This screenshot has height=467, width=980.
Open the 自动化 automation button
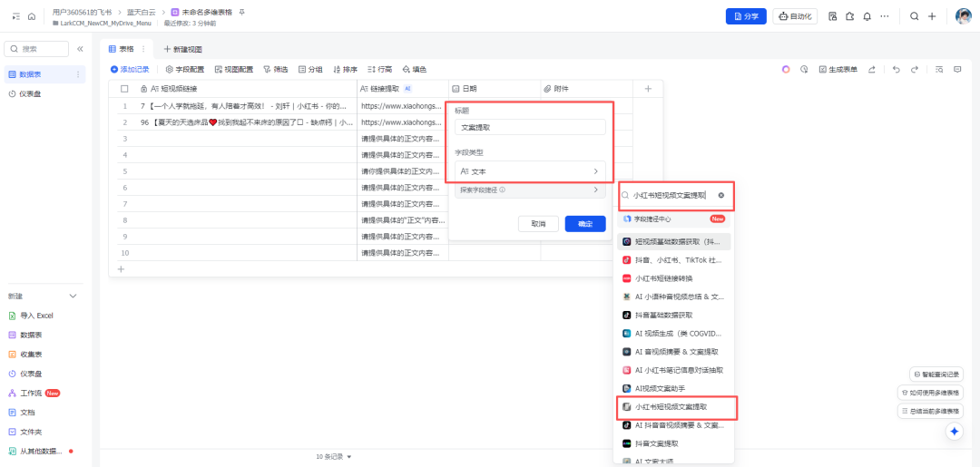795,17
